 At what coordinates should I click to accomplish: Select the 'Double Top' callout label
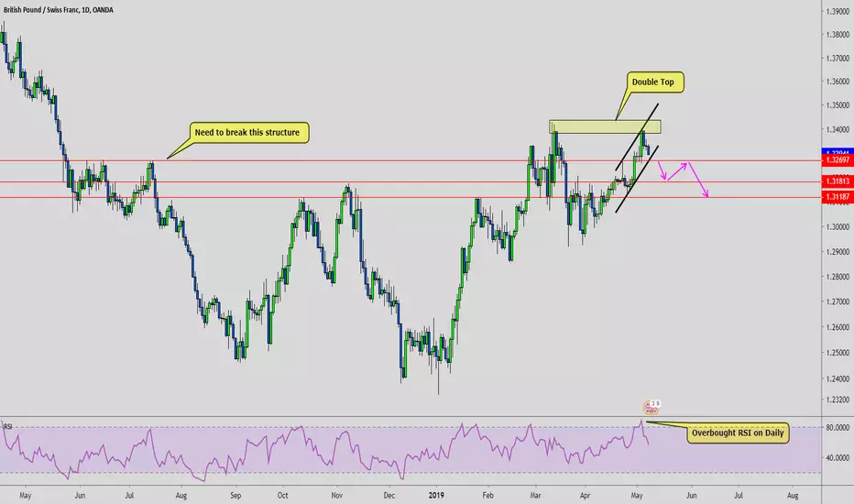(x=654, y=82)
